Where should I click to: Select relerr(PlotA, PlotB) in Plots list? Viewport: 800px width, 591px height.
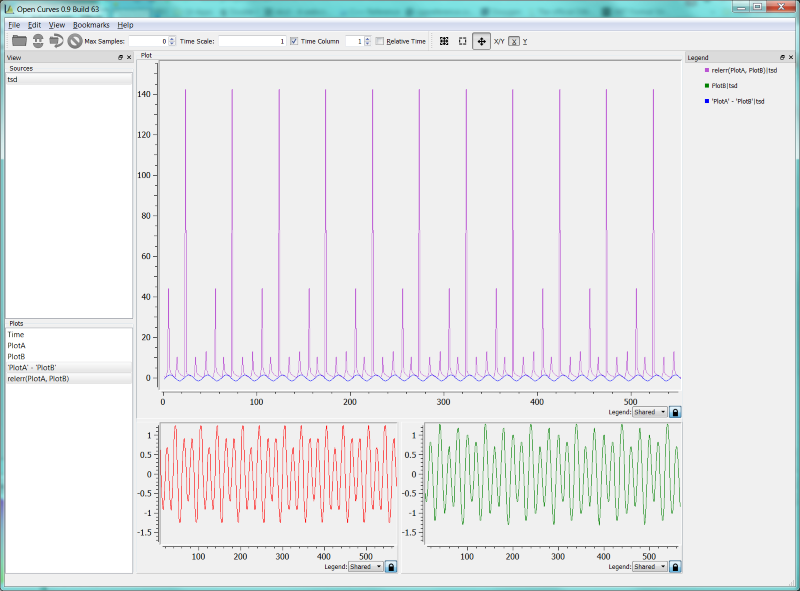pyautogui.click(x=38, y=378)
